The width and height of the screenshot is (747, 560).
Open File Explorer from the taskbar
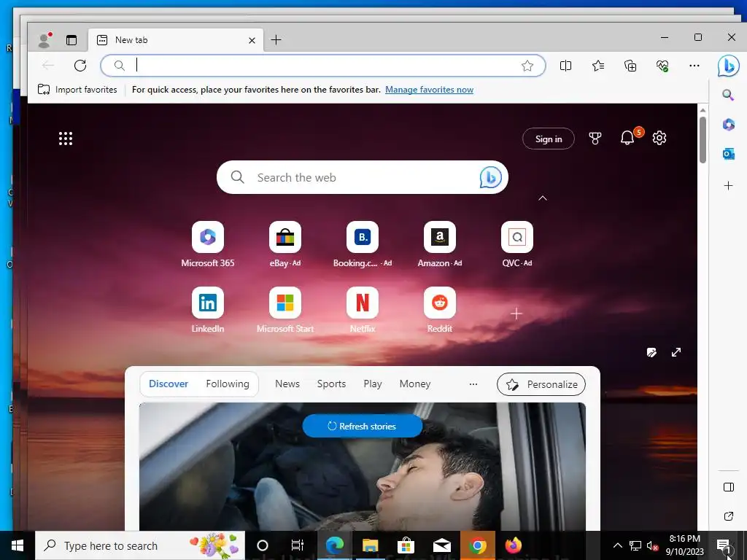(370, 545)
